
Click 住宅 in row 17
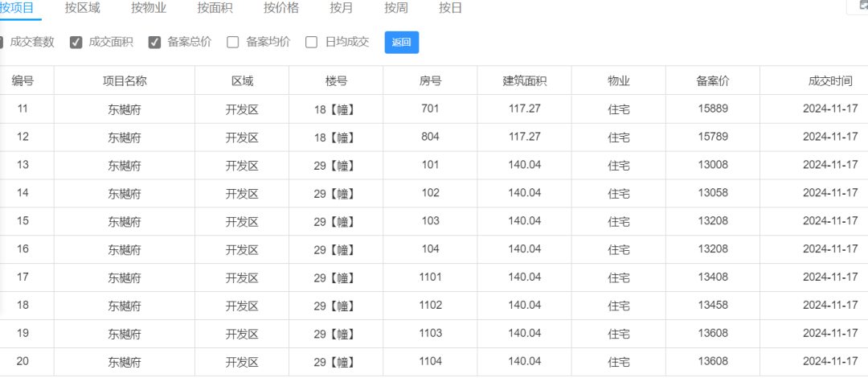[619, 277]
